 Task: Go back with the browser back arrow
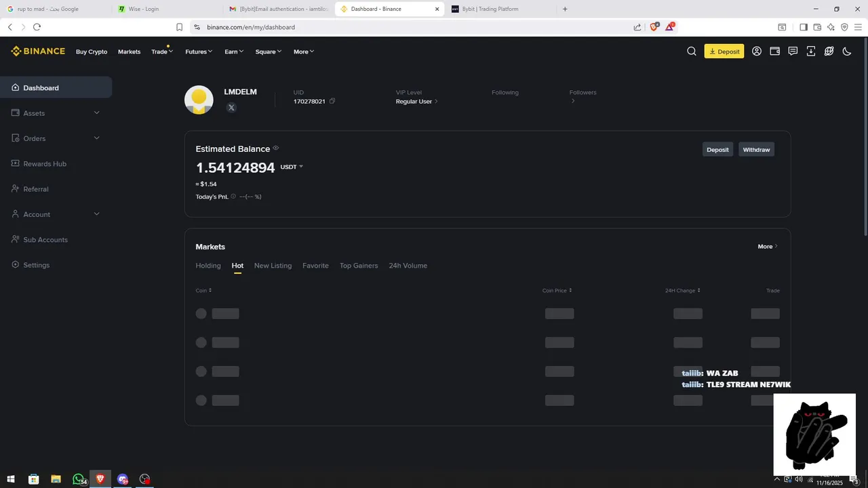9,27
